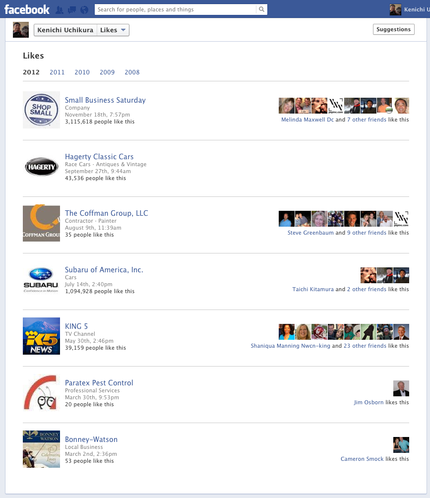The height and width of the screenshot is (498, 430).
Task: Click Cameron Smock name link
Action: point(362,459)
